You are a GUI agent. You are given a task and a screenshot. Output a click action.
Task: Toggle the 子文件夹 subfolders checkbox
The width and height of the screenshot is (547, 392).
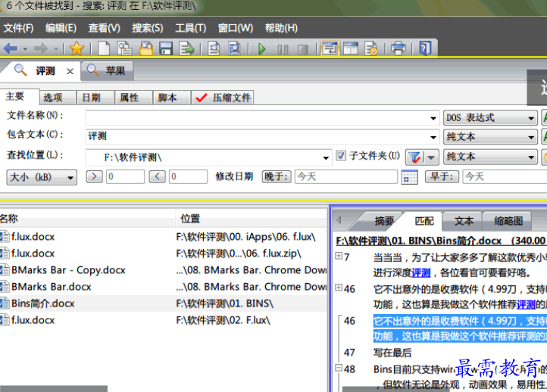click(341, 156)
